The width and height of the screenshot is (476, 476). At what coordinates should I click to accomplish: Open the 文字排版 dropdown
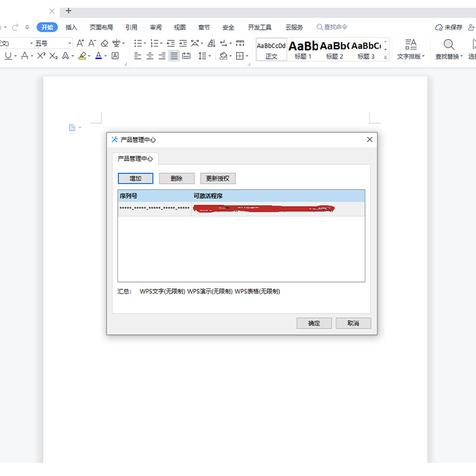point(411,57)
